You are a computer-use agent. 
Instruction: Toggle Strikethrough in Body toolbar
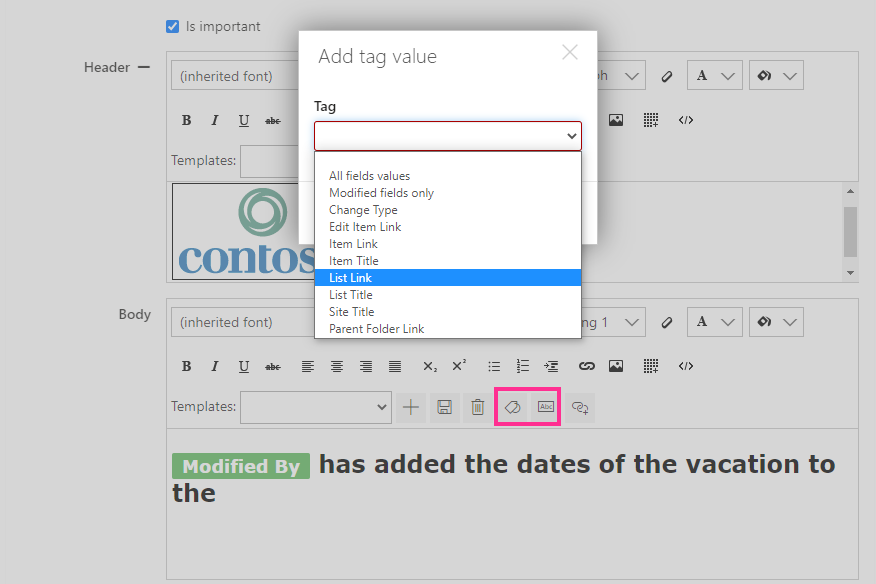[273, 367]
